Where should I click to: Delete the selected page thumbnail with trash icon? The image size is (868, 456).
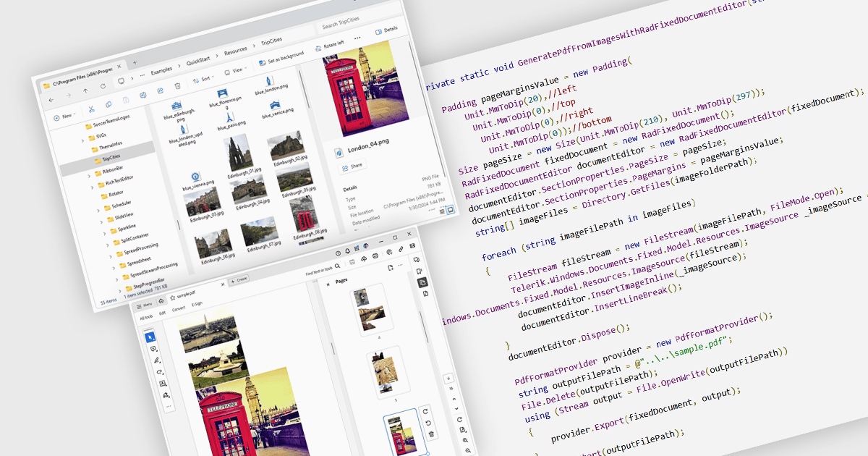click(432, 434)
